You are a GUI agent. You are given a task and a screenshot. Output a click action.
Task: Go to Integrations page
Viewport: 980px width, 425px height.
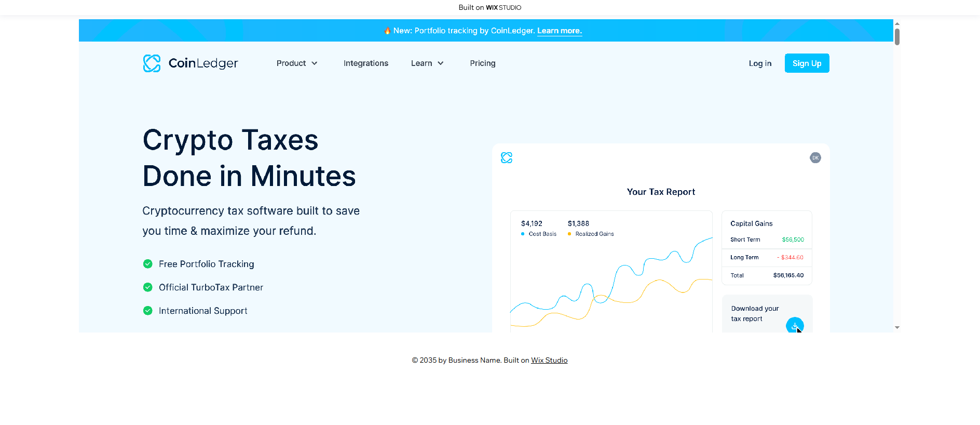coord(366,63)
